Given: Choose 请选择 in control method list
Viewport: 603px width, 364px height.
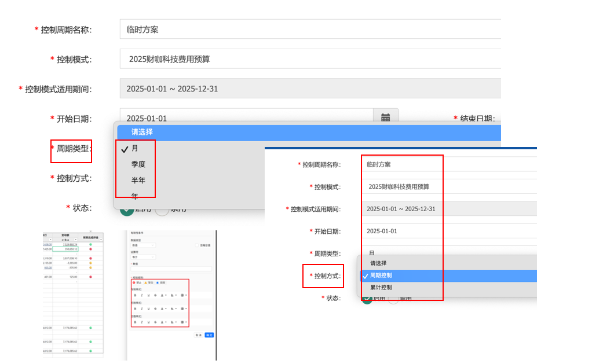Looking at the screenshot, I should tap(448, 263).
